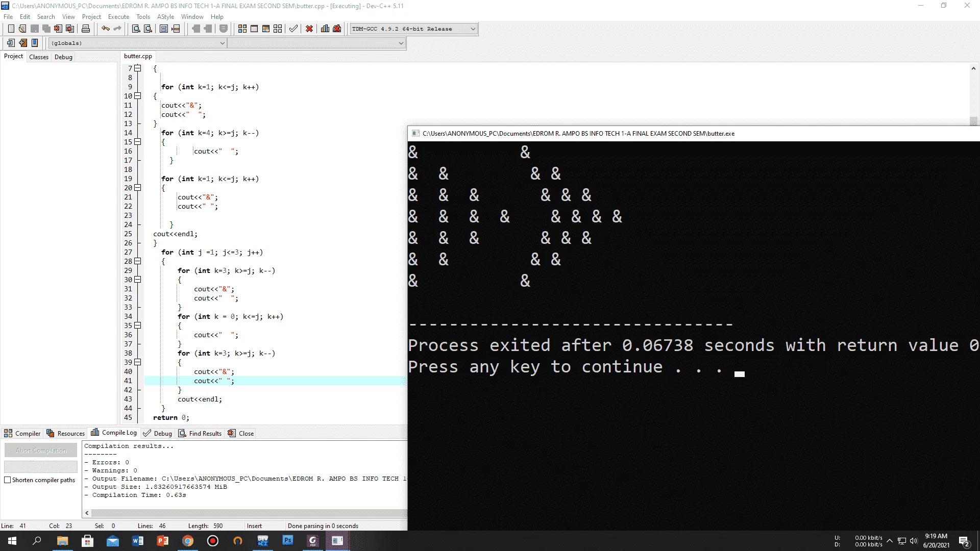
Task: Print the file using printer icon
Action: coord(86,29)
